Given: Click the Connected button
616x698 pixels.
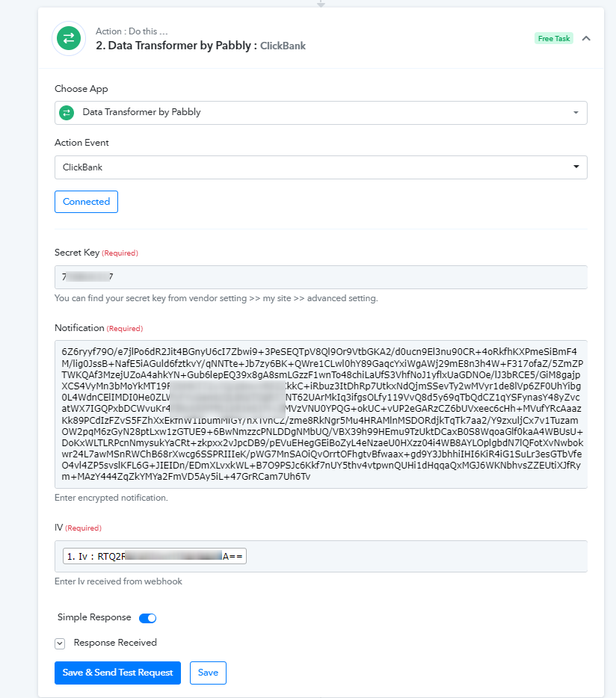Looking at the screenshot, I should point(87,202).
